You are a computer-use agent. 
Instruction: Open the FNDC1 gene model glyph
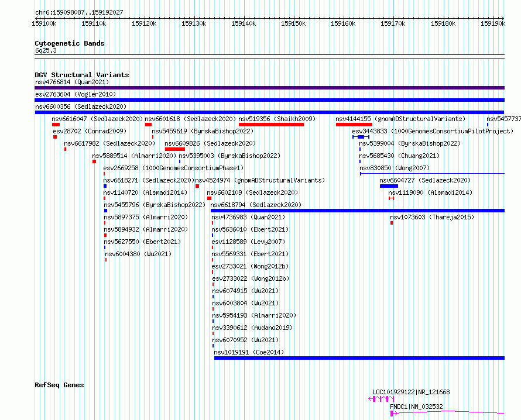(447, 413)
